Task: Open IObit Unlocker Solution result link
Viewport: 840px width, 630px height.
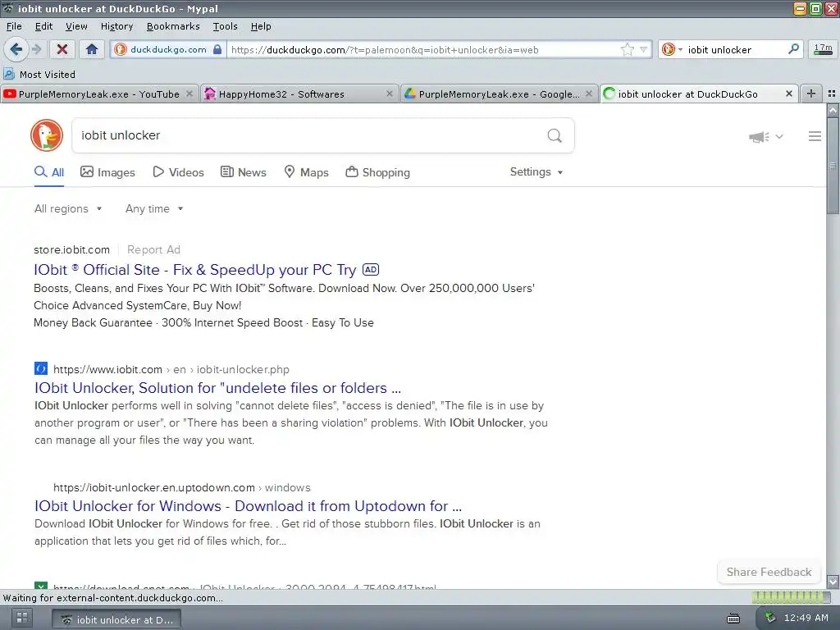Action: tap(217, 388)
